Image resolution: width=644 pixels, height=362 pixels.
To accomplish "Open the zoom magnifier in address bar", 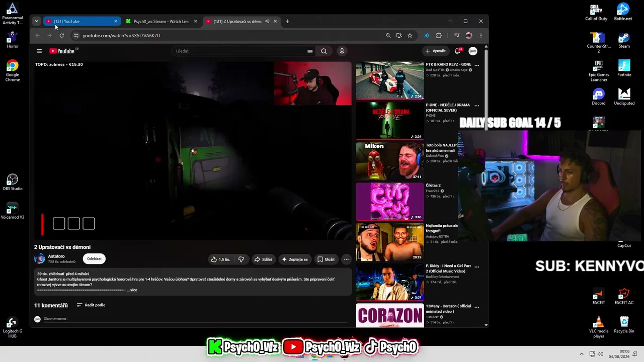I will click(x=388, y=35).
